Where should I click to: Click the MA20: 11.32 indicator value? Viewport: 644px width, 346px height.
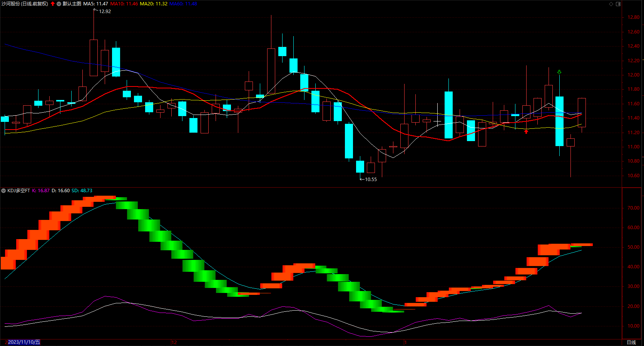(154, 4)
